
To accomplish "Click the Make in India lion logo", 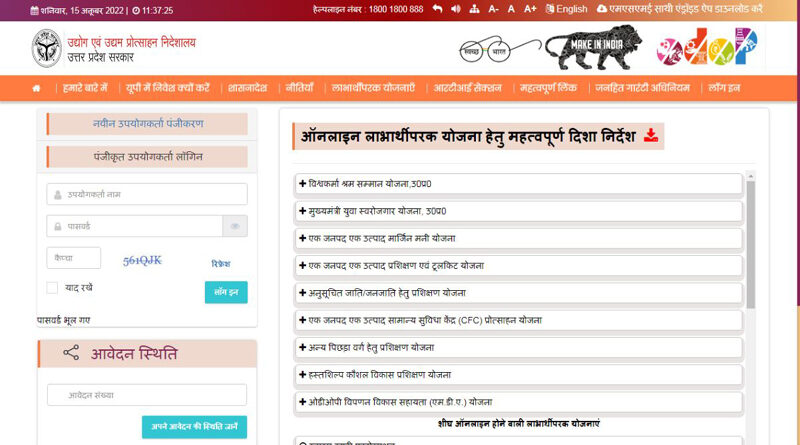I will [x=578, y=48].
